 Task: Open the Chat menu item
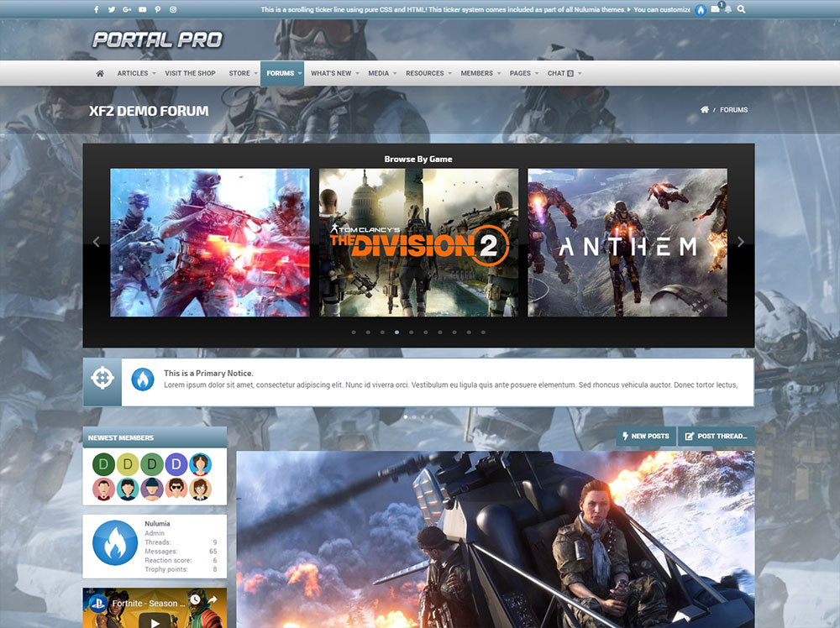point(560,73)
